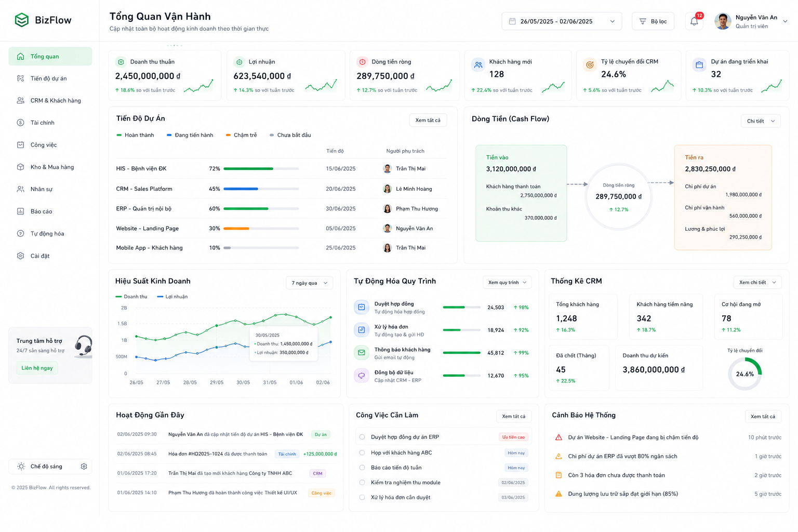Click Trần Thị Mai's avatar in HIS project row
The image size is (798, 532).
point(387,168)
